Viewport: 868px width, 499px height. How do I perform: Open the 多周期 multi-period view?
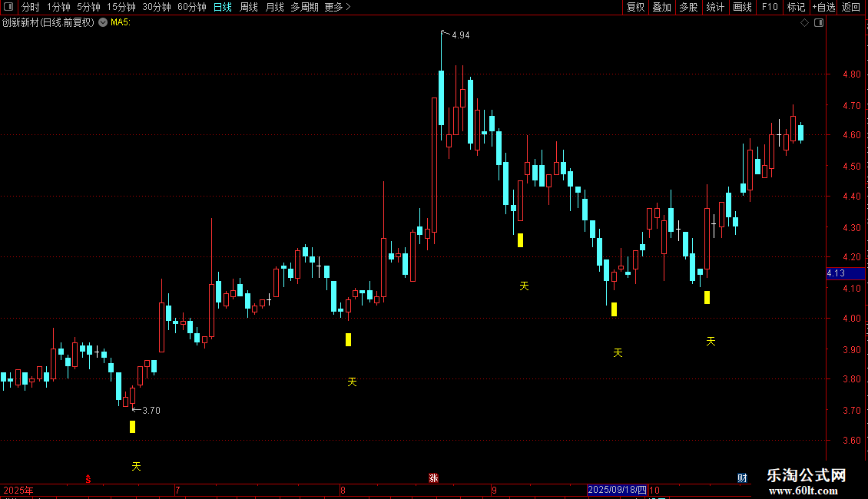tap(304, 7)
